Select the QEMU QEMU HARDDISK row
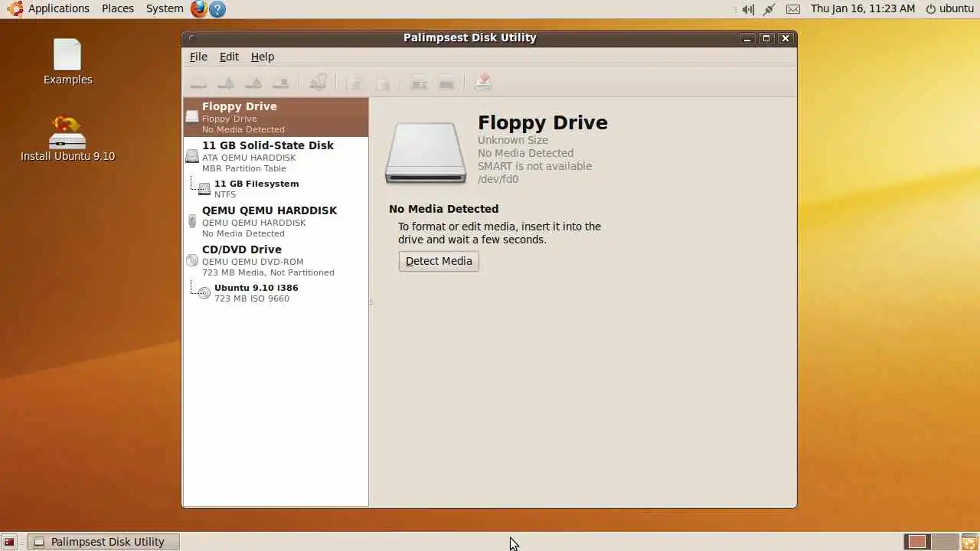 pyautogui.click(x=276, y=221)
